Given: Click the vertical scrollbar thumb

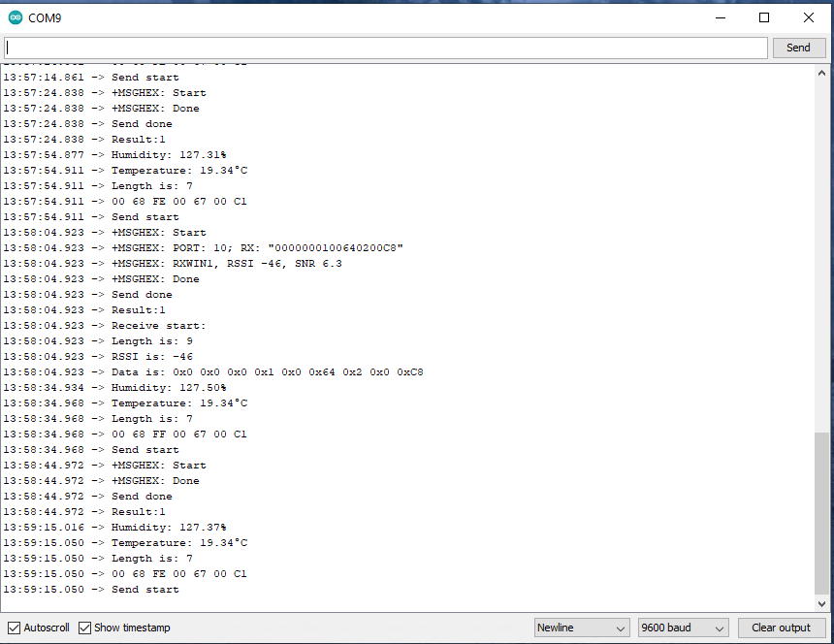Looking at the screenshot, I should coord(822,512).
